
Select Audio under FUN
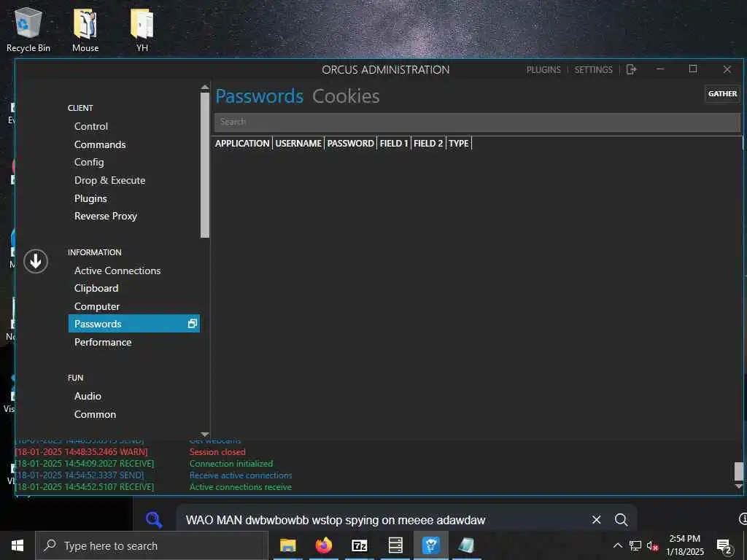tap(88, 396)
